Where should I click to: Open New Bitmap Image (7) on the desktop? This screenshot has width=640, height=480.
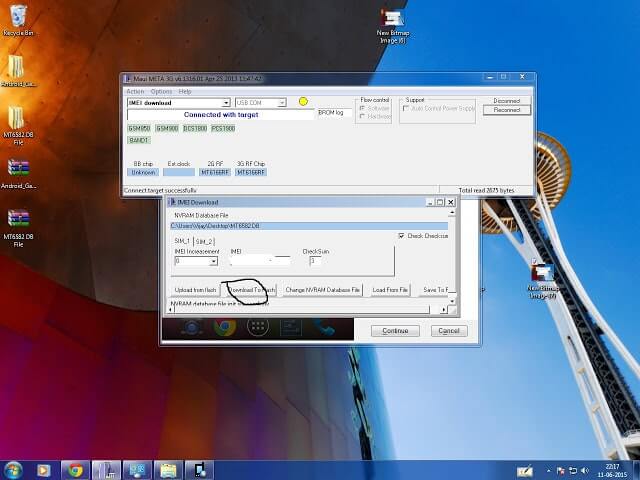542,281
